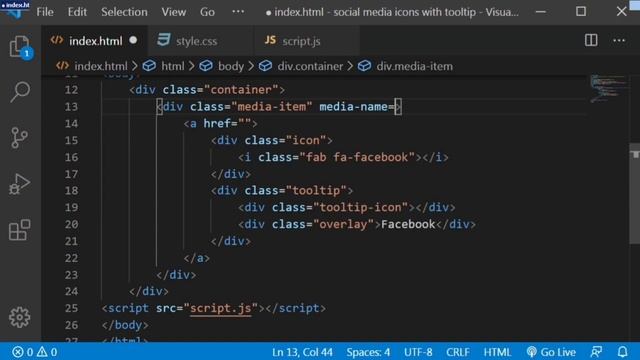The image size is (640, 360).
Task: Open the Explorer view in activity bar
Action: (x=20, y=47)
